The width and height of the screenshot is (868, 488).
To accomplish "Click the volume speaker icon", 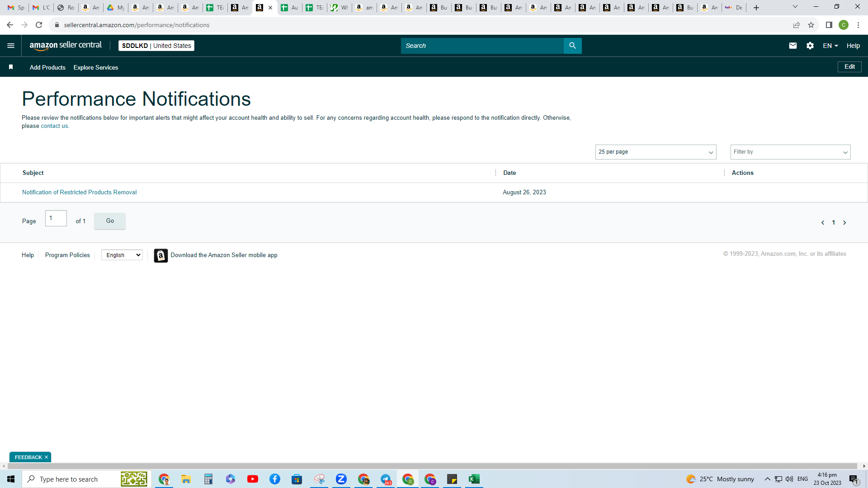I will click(x=789, y=479).
